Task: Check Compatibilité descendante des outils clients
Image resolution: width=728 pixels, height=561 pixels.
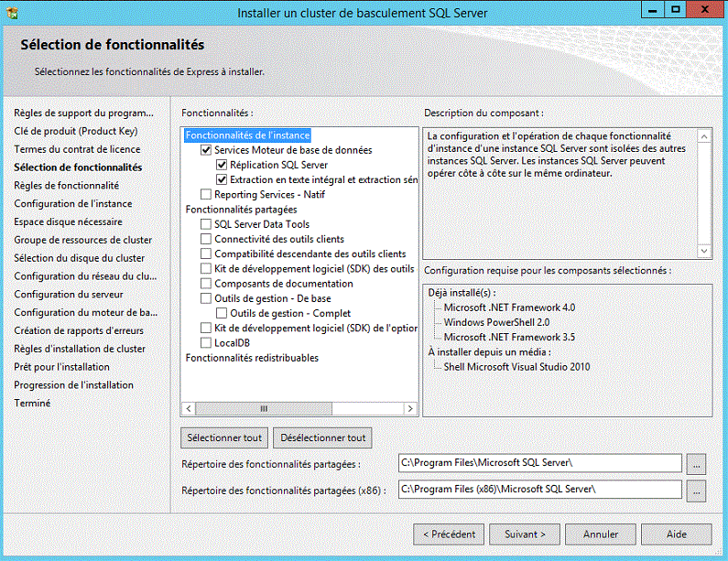Action: pyautogui.click(x=206, y=254)
